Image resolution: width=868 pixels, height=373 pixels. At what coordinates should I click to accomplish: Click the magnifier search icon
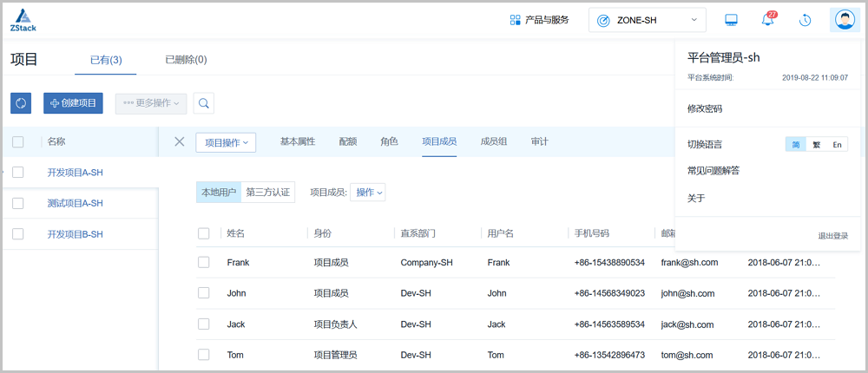[204, 103]
